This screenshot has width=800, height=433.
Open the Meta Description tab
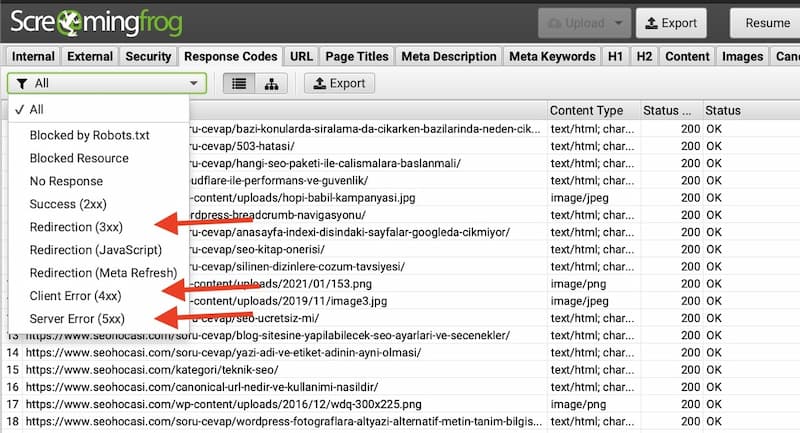click(x=449, y=57)
